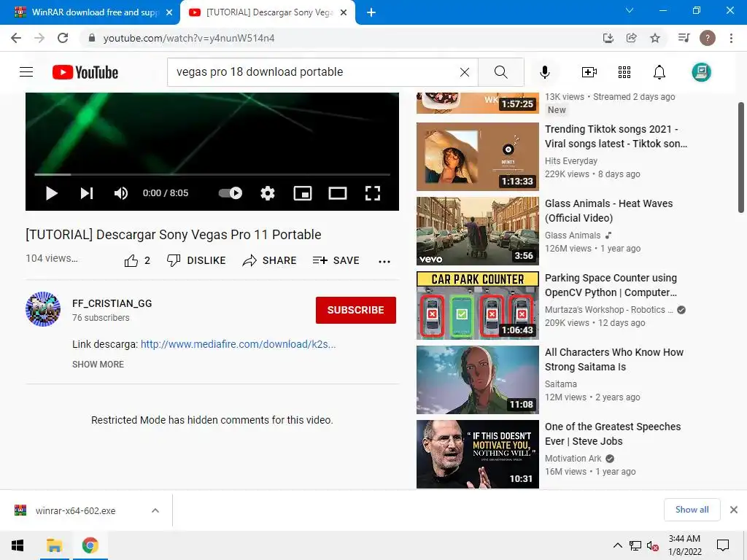Open more actions three-dot menu below video

[x=384, y=261]
